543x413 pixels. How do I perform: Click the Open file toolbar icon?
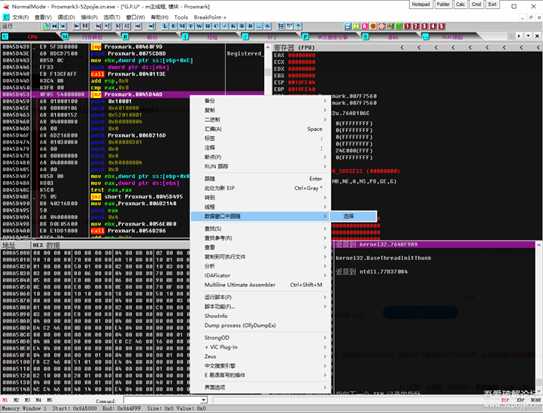coord(46,26)
